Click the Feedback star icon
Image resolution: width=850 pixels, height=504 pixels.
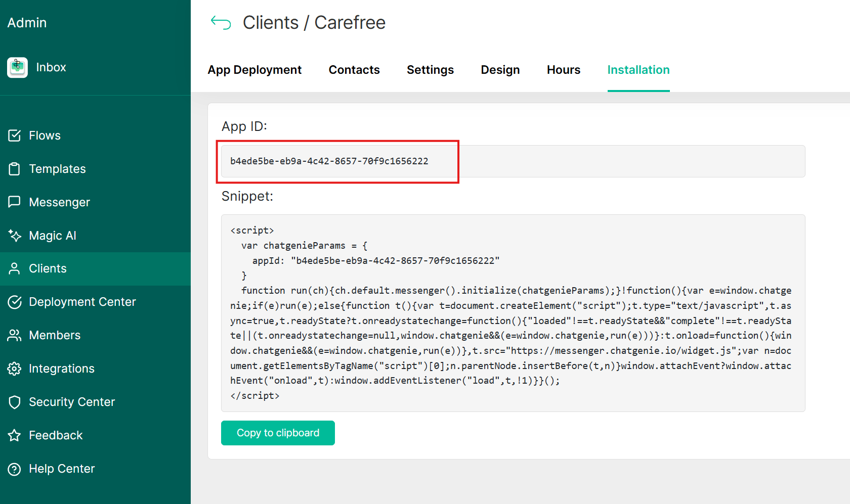(15, 435)
